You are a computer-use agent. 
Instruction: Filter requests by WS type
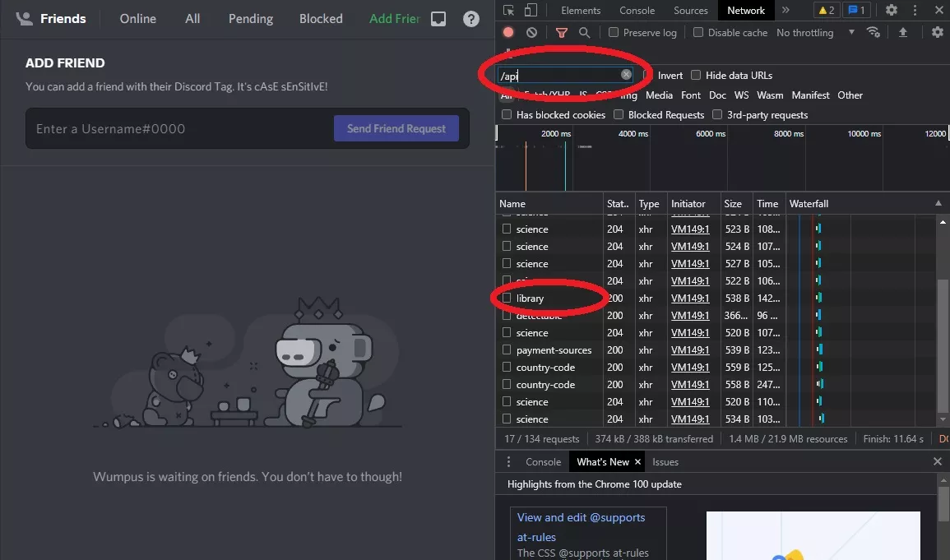pyautogui.click(x=741, y=95)
